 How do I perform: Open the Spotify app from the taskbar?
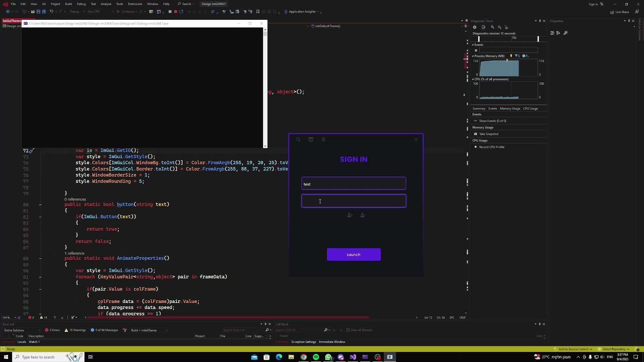(316, 357)
